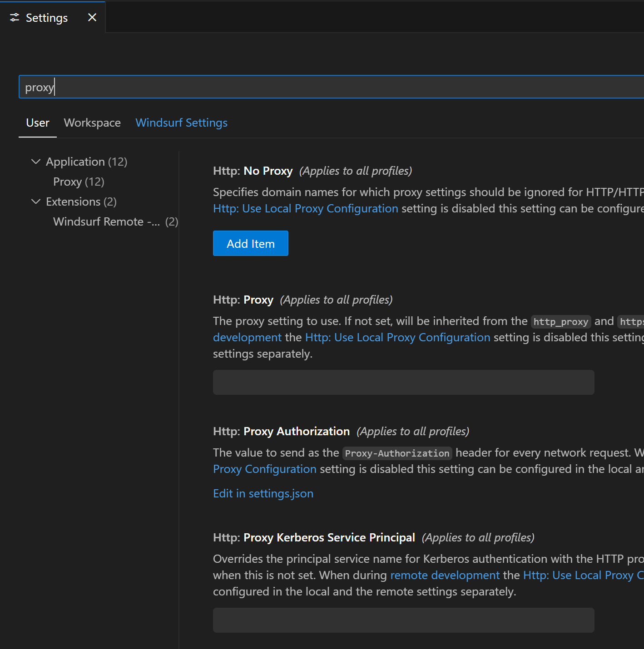Click the Add Item button under No Proxy
This screenshot has width=644, height=649.
tap(250, 243)
